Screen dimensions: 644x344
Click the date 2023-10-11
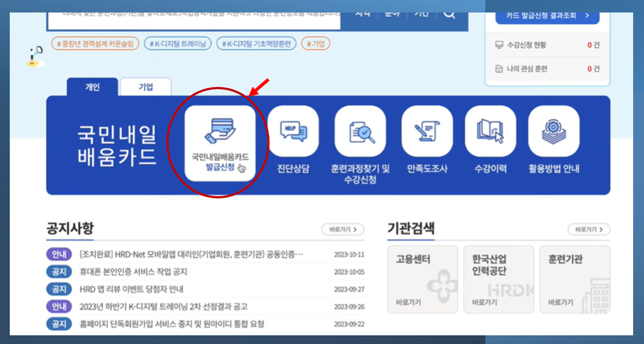(x=349, y=255)
